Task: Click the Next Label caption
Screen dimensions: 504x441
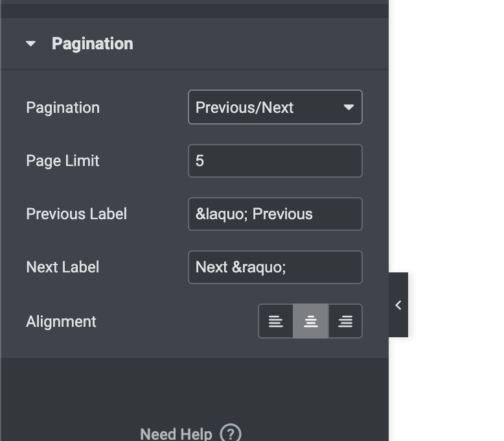Action: (x=63, y=267)
